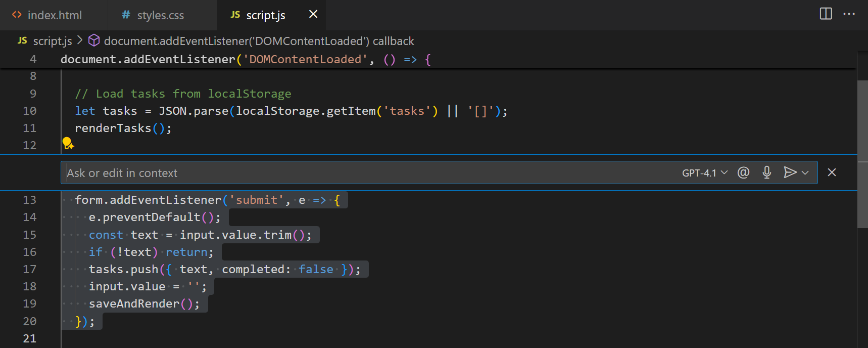Image resolution: width=868 pixels, height=348 pixels.
Task: Start voice input with the microphone icon
Action: (766, 172)
